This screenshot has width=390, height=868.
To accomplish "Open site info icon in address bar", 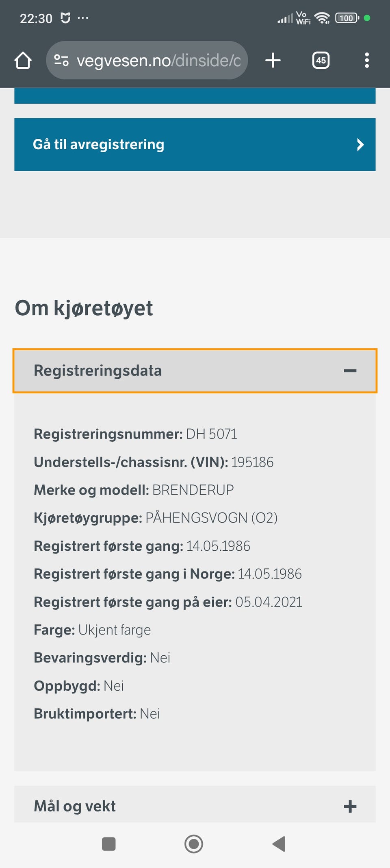I will point(61,61).
